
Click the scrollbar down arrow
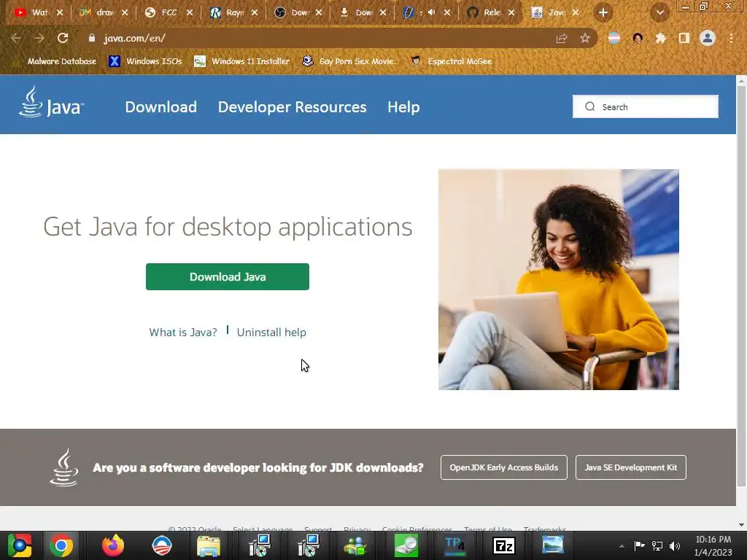pyautogui.click(x=741, y=525)
